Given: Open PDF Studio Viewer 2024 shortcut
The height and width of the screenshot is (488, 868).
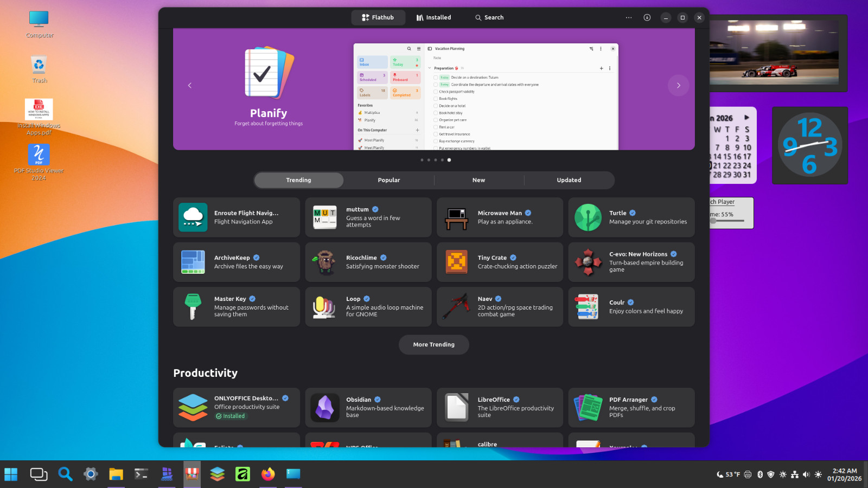Looking at the screenshot, I should [x=39, y=162].
